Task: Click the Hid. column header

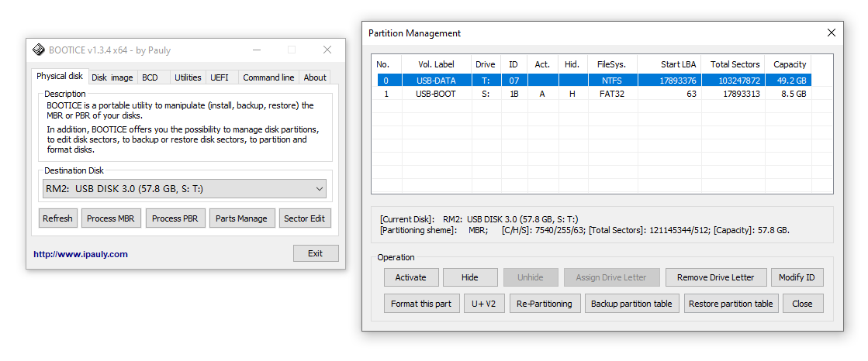Action: pyautogui.click(x=572, y=64)
